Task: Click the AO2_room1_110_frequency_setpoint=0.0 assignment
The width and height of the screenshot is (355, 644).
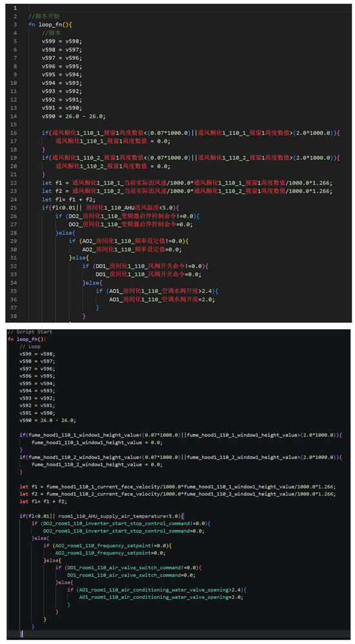Action: pos(110,553)
